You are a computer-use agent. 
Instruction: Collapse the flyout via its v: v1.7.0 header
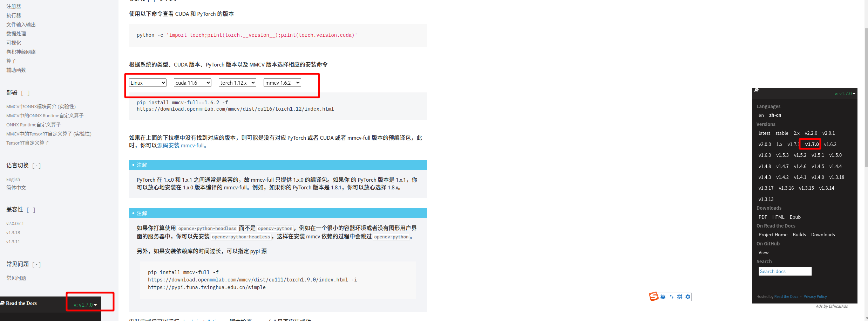tap(845, 93)
